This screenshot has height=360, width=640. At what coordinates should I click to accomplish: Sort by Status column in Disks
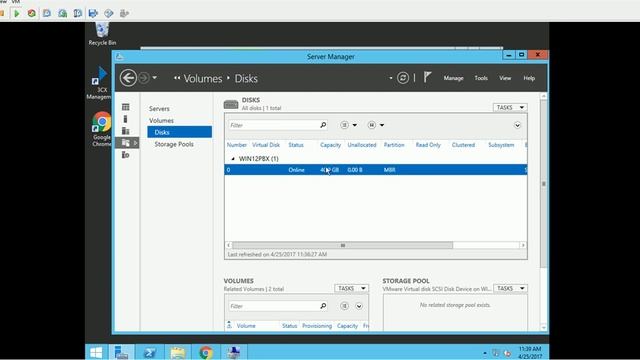pos(296,145)
